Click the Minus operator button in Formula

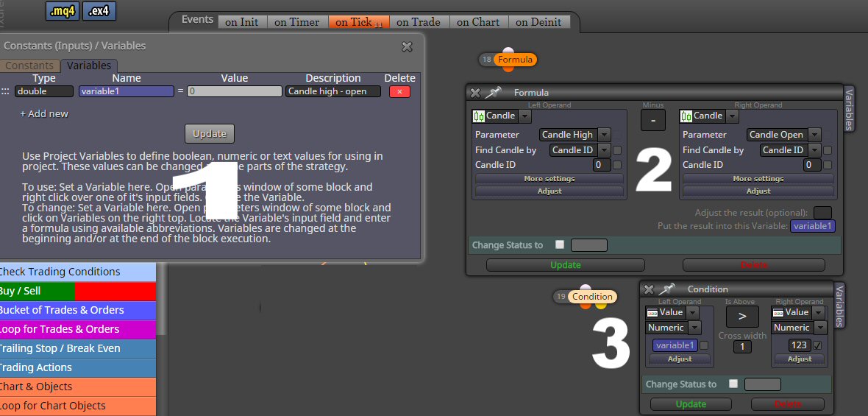(x=653, y=120)
